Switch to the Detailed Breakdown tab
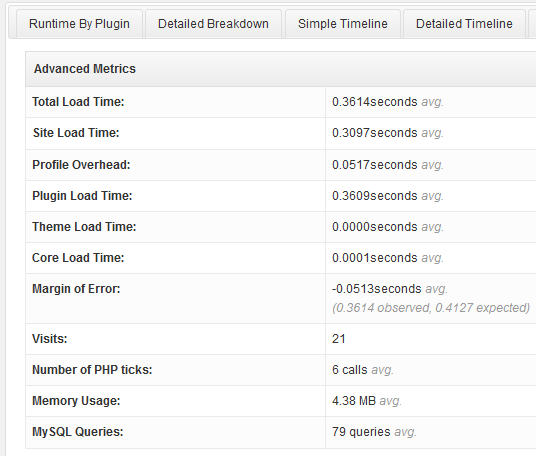536x456 pixels. (213, 24)
